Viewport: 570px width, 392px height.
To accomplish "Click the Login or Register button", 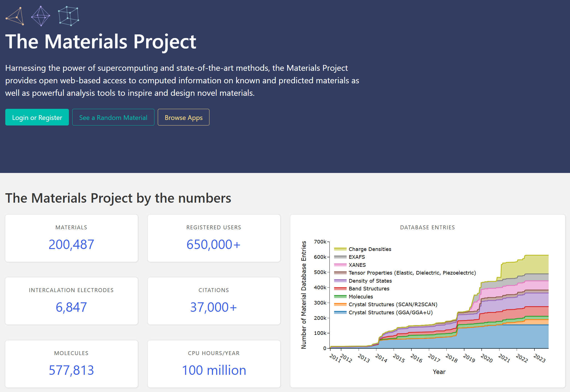I will (x=37, y=117).
